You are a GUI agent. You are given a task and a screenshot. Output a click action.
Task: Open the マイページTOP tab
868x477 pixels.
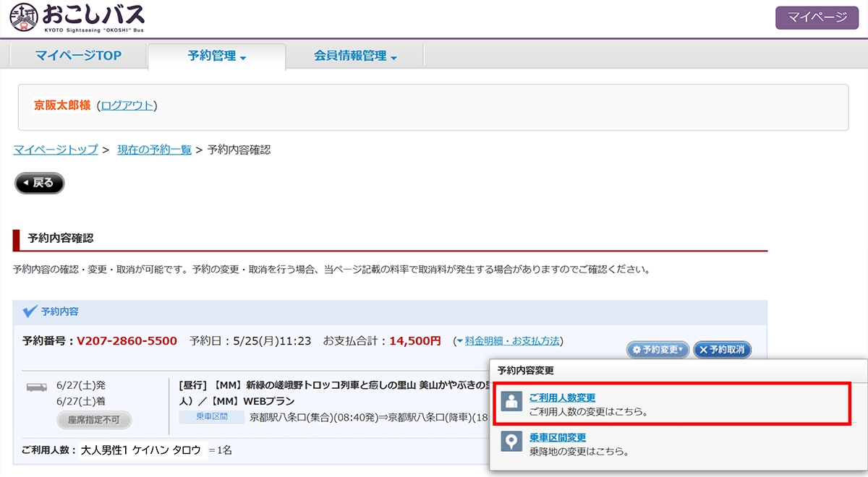point(78,56)
